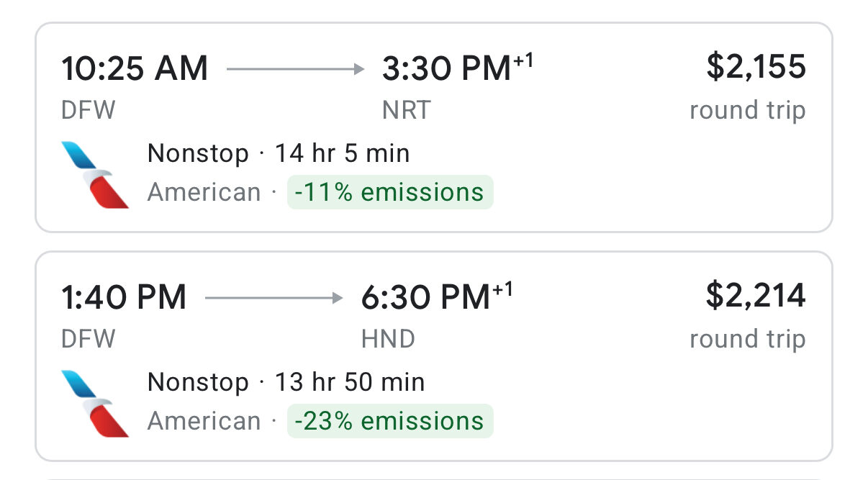Click the 6:30 PM arrival time
Image resolution: width=868 pixels, height=480 pixels.
click(425, 298)
